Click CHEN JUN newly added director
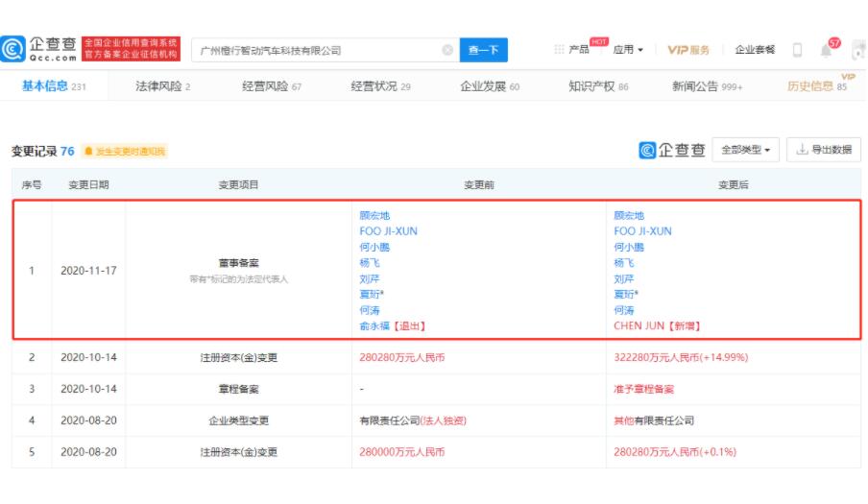The width and height of the screenshot is (868, 504). coord(639,325)
